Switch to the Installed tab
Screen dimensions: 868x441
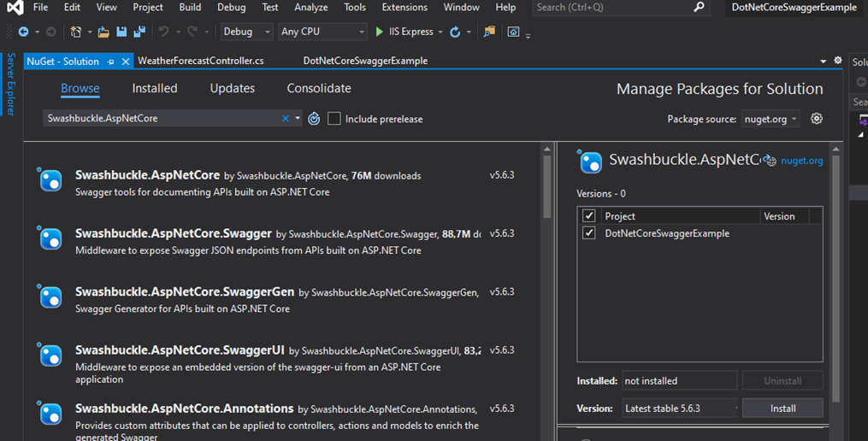click(x=155, y=88)
